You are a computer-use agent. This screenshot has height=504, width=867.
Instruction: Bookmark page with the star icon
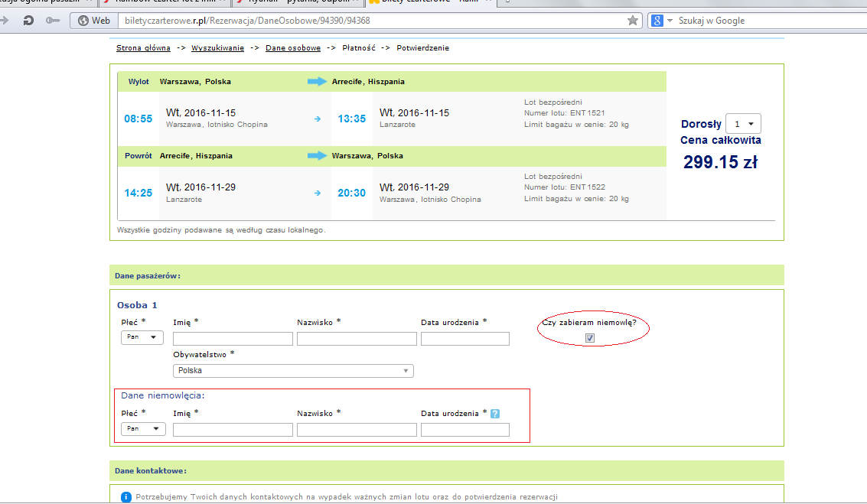click(633, 21)
